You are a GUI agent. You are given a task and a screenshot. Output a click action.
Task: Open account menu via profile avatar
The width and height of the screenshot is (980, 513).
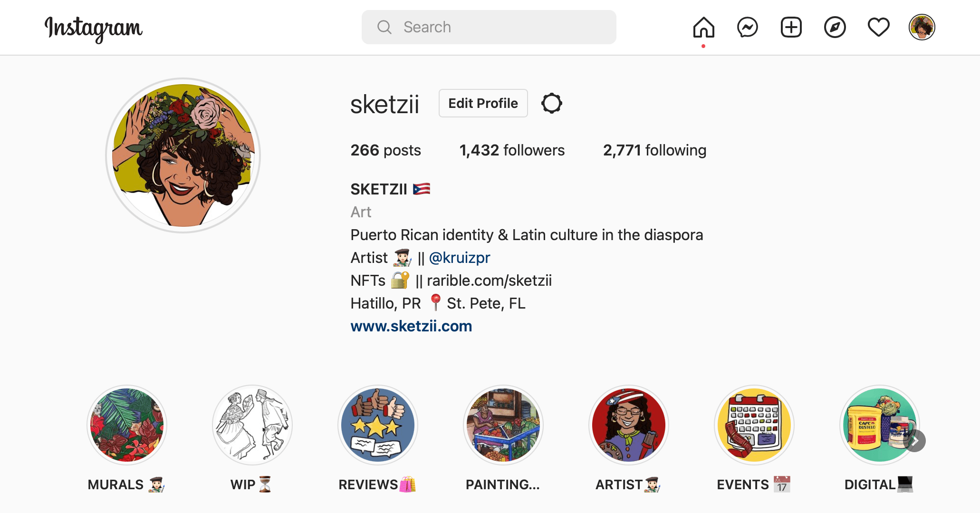tap(922, 27)
